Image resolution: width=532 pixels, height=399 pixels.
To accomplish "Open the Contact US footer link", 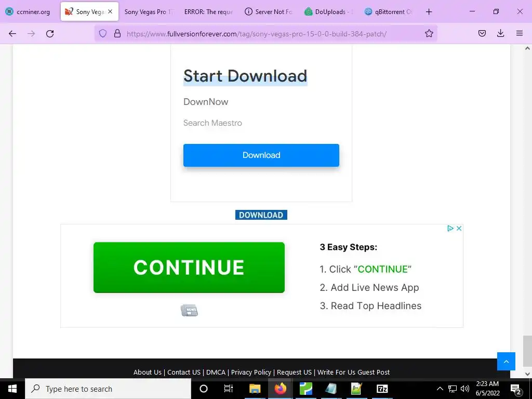I will point(184,372).
